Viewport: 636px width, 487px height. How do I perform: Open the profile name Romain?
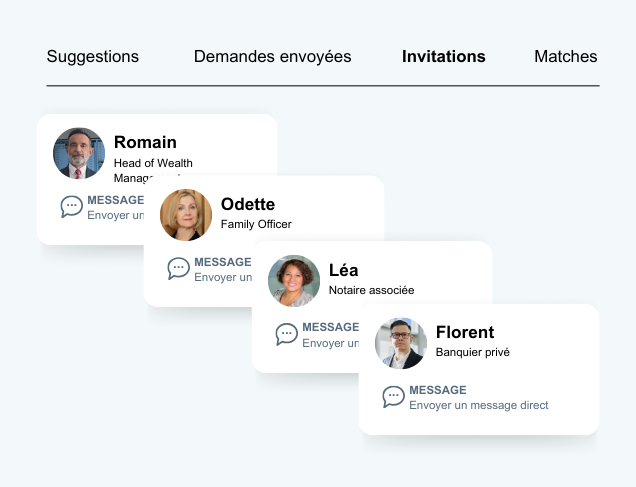(145, 142)
